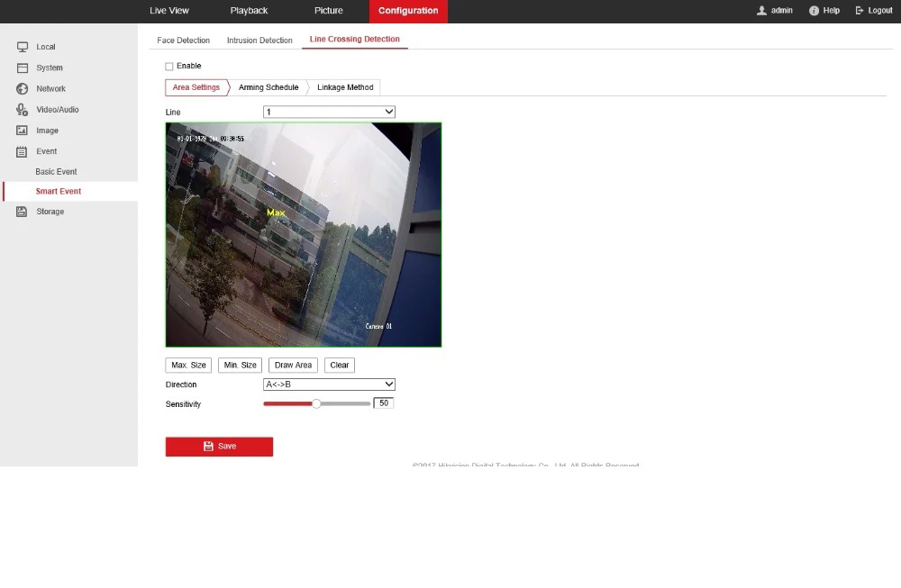Switch to Playback tab
This screenshot has height=588, width=901.
click(x=249, y=10)
